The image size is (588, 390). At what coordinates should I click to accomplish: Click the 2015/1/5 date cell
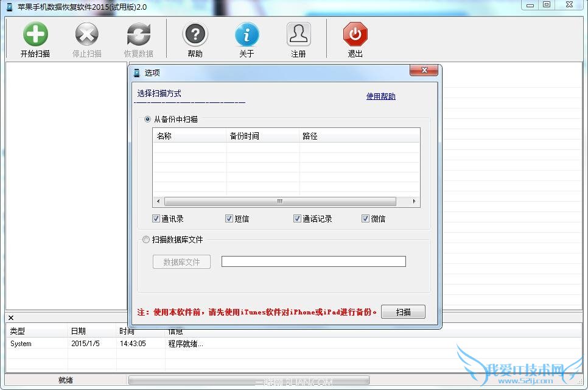[85, 344]
